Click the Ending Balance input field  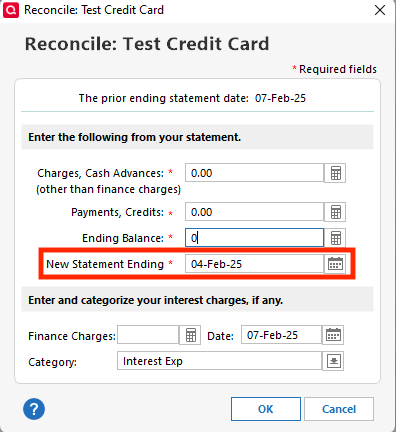pyautogui.click(x=254, y=238)
